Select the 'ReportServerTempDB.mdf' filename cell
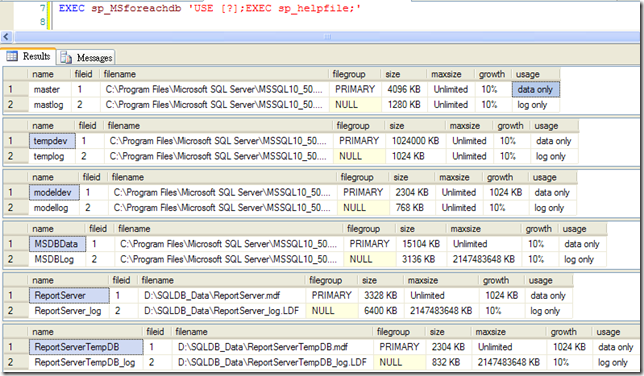The height and width of the screenshot is (376, 644). pos(272,347)
